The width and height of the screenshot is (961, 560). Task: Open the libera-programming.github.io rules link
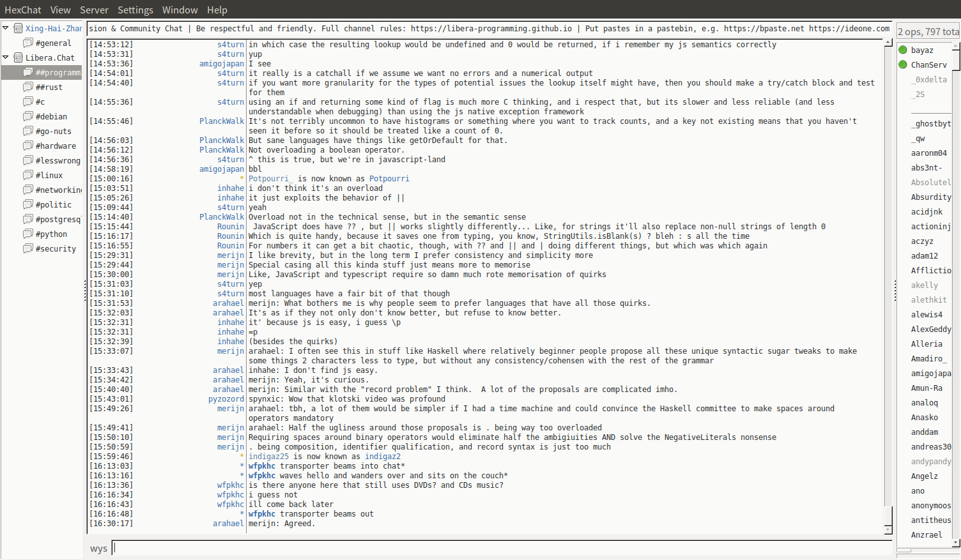(x=491, y=28)
